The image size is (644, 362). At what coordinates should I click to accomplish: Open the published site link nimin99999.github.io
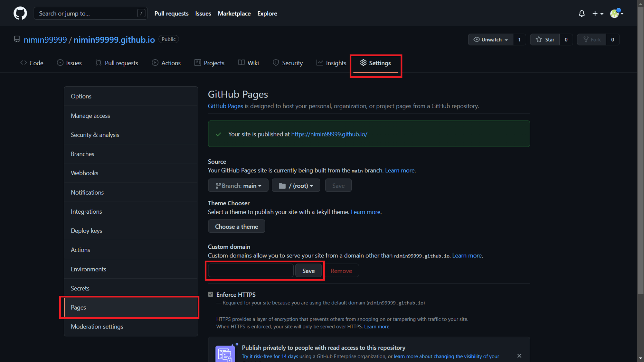click(x=329, y=134)
